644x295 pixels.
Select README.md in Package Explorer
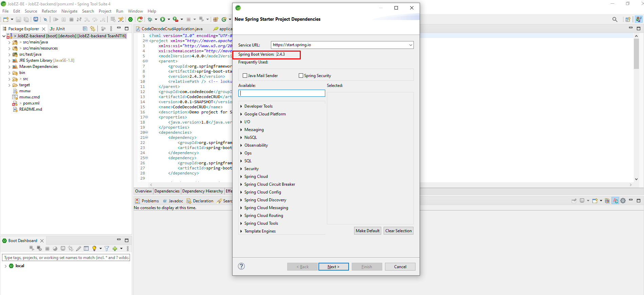pyautogui.click(x=31, y=109)
